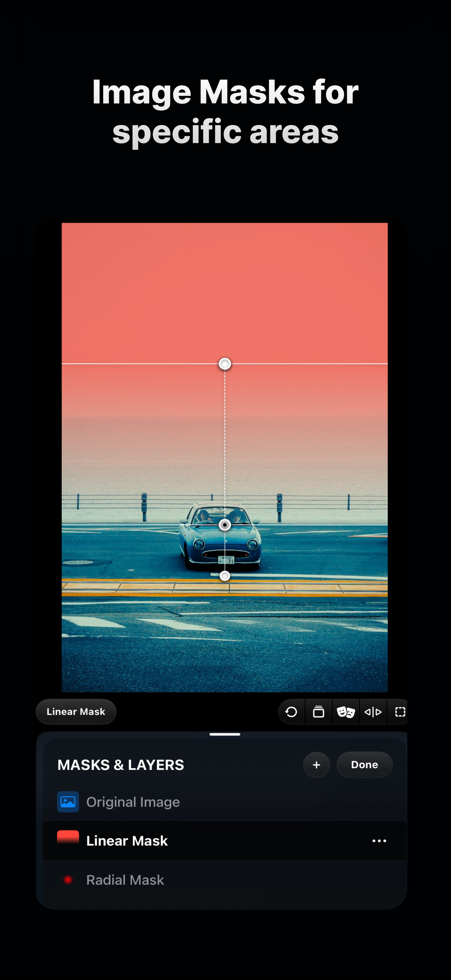Toggle the mask overlay theater-masks icon

[x=346, y=711]
